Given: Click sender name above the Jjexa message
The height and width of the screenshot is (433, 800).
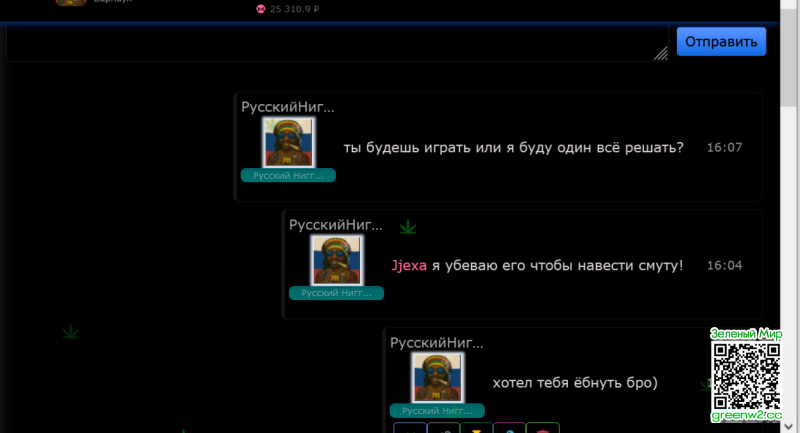Looking at the screenshot, I should pyautogui.click(x=335, y=225).
